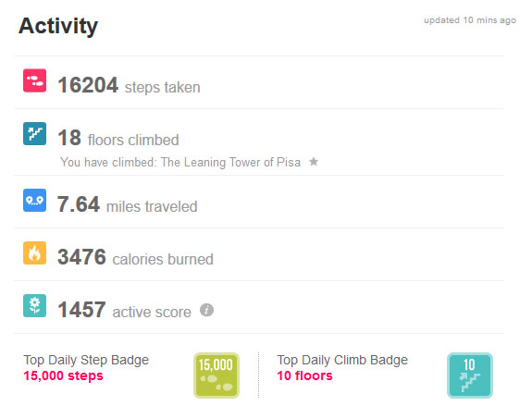Click the updated 10 mins ago text
This screenshot has height=406, width=532.
(x=470, y=20)
